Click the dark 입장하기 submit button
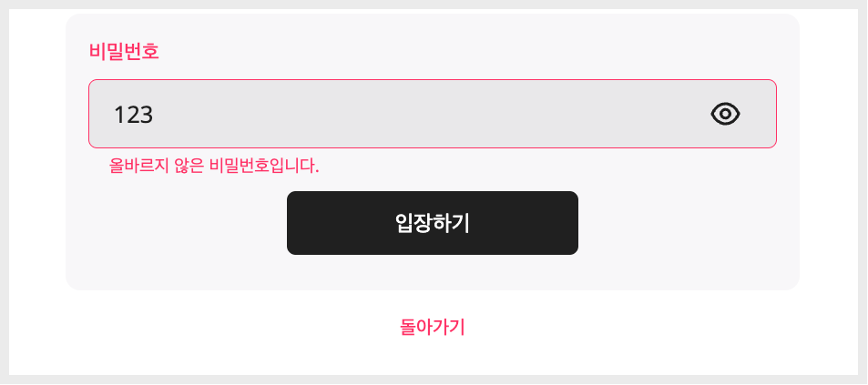Image resolution: width=868 pixels, height=385 pixels. click(433, 223)
